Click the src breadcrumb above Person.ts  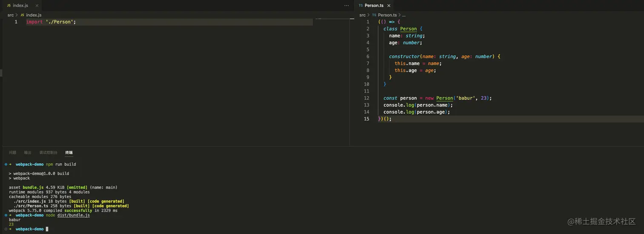[x=362, y=15]
